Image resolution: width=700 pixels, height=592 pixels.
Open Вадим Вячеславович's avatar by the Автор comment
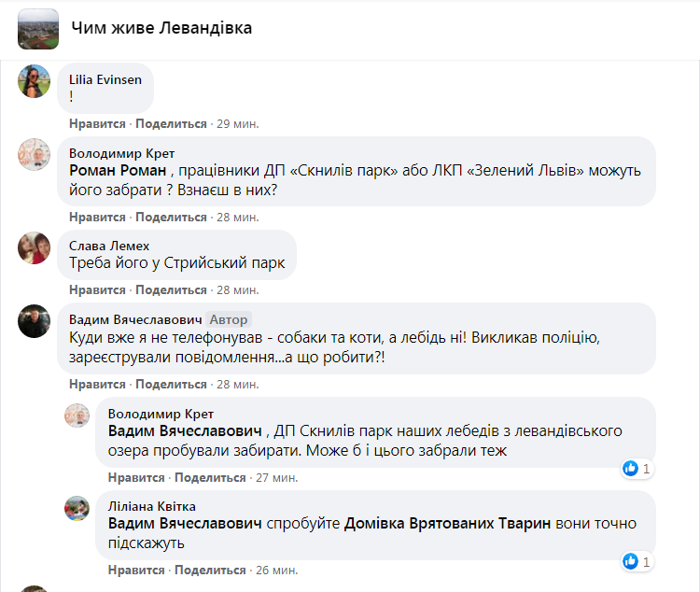[35, 320]
